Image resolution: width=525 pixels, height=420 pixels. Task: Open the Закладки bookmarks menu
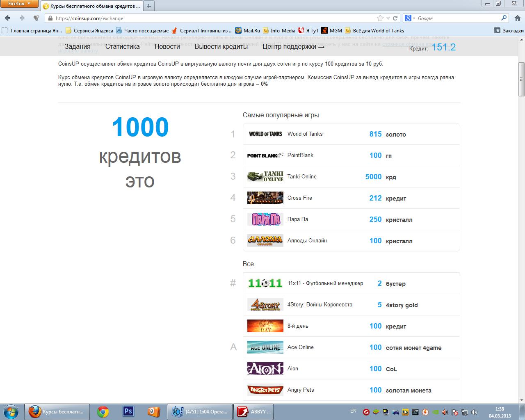[509, 30]
